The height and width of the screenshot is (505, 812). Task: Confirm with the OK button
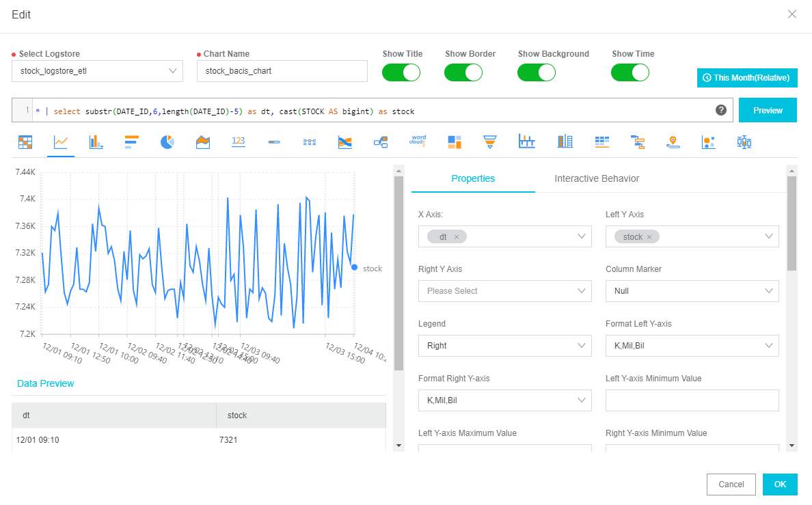click(x=780, y=484)
